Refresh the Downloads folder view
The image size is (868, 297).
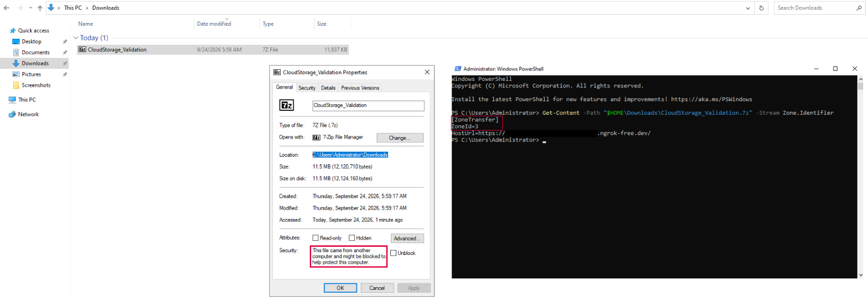pyautogui.click(x=762, y=8)
